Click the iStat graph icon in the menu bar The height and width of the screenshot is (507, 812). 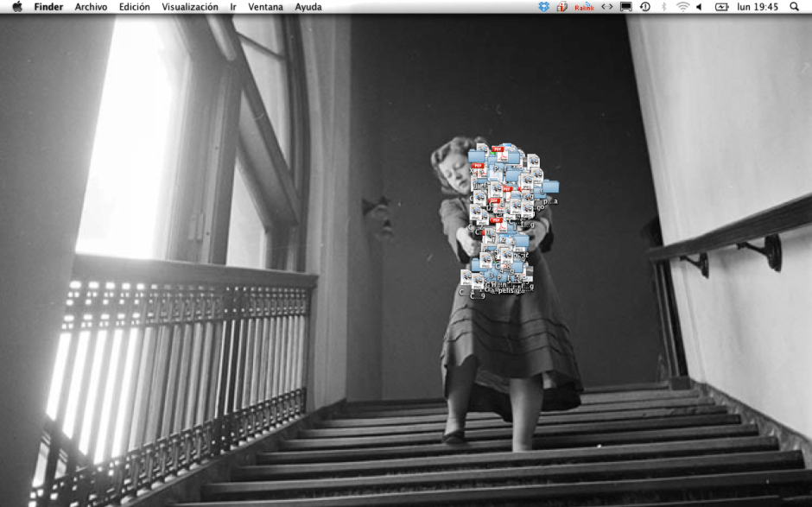click(561, 7)
